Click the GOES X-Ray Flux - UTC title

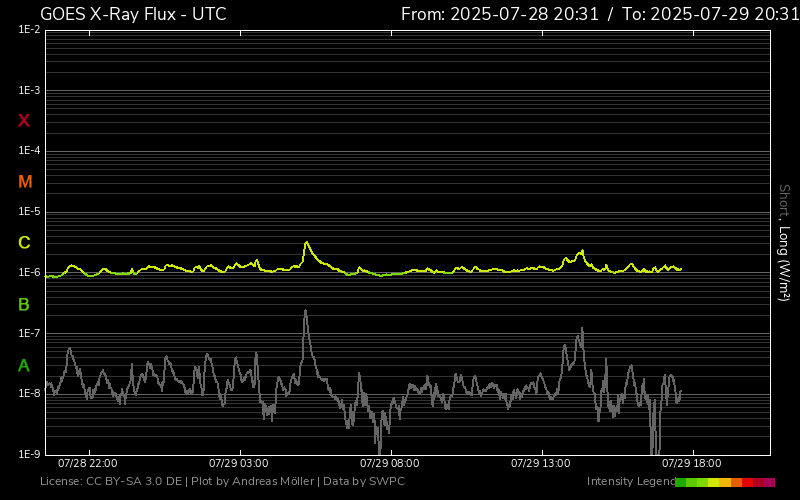click(133, 14)
